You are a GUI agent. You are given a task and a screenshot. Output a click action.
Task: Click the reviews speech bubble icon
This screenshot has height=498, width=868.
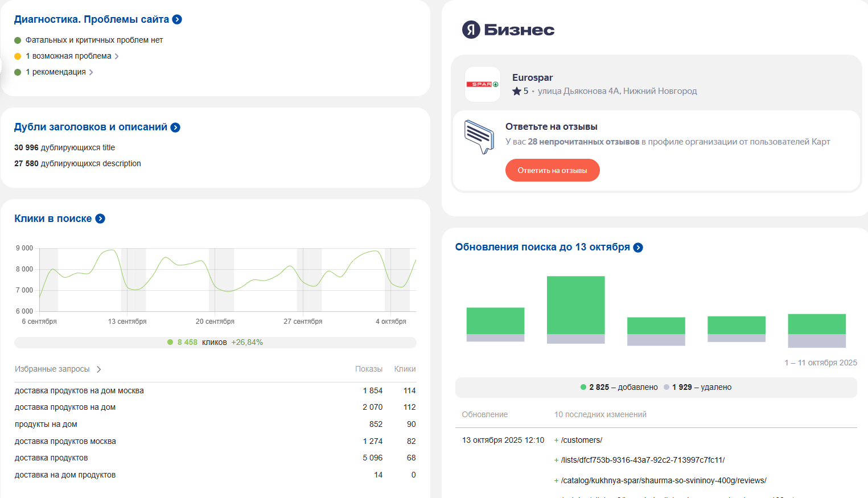pos(479,137)
